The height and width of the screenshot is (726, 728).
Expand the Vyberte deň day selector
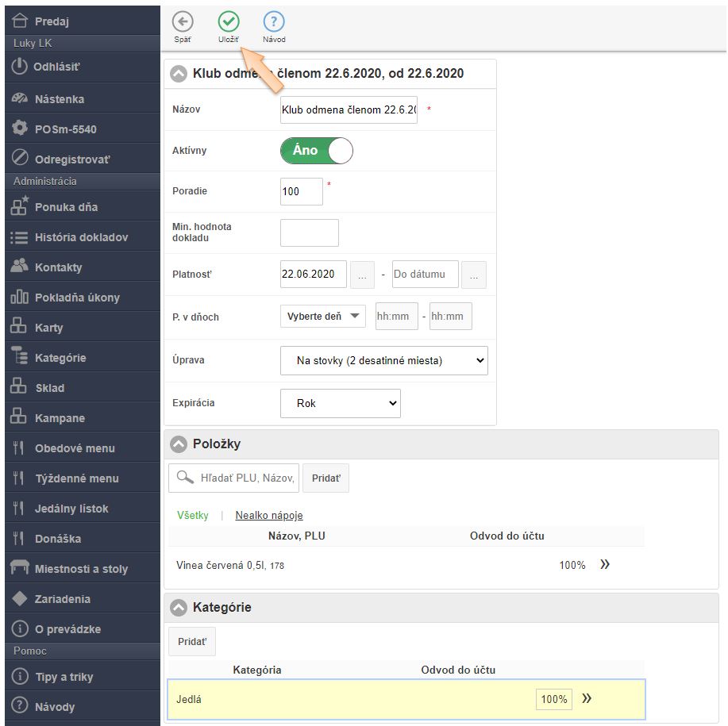322,316
